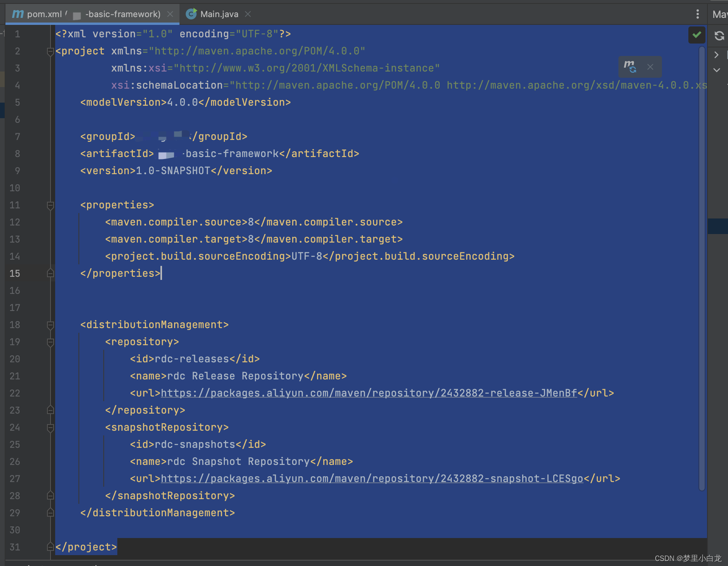
Task: Dismiss the Maven reload popup
Action: pyautogui.click(x=650, y=67)
